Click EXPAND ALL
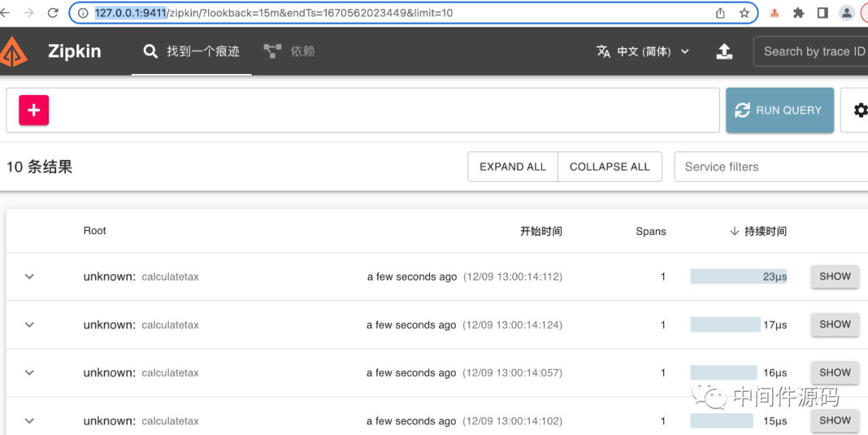This screenshot has height=435, width=868. click(513, 166)
